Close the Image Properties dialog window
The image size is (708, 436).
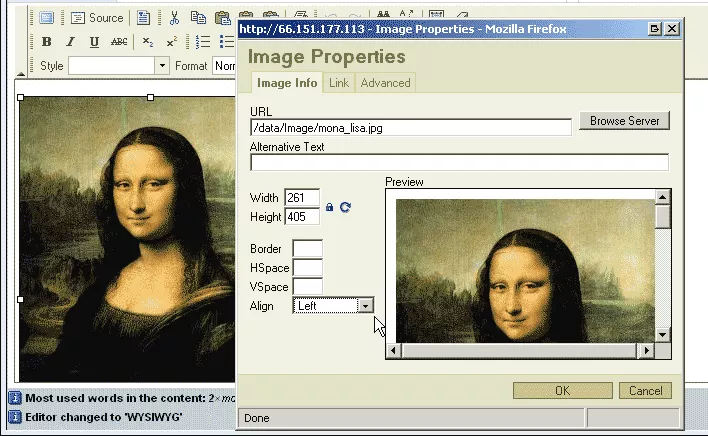click(x=672, y=29)
